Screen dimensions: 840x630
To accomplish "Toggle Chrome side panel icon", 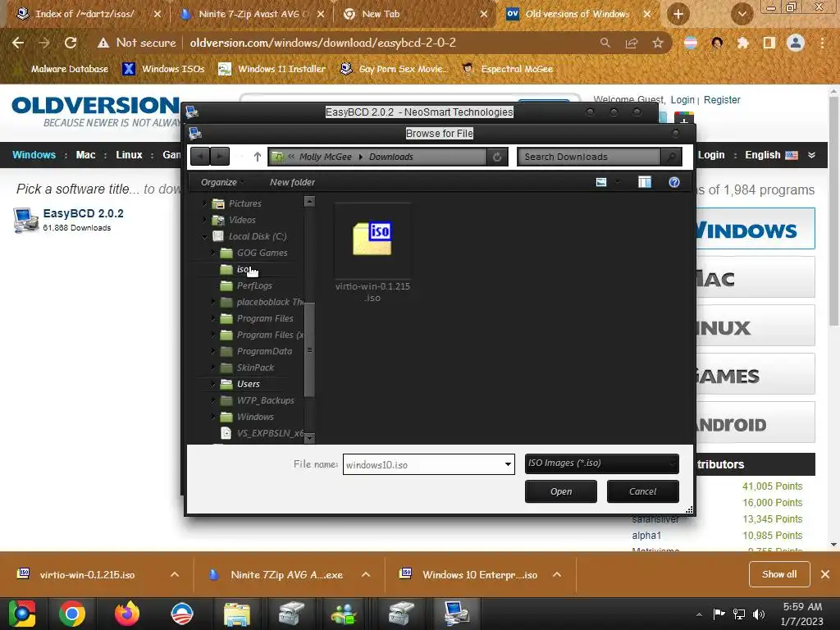I will point(769,43).
